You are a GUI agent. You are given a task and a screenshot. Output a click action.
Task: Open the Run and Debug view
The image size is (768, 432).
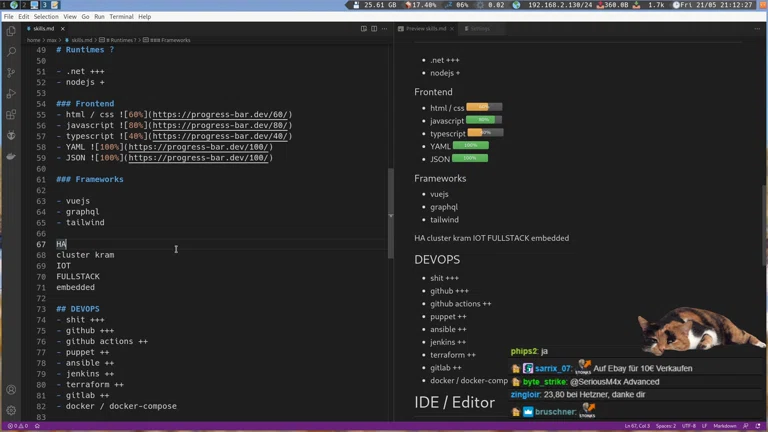[x=11, y=93]
